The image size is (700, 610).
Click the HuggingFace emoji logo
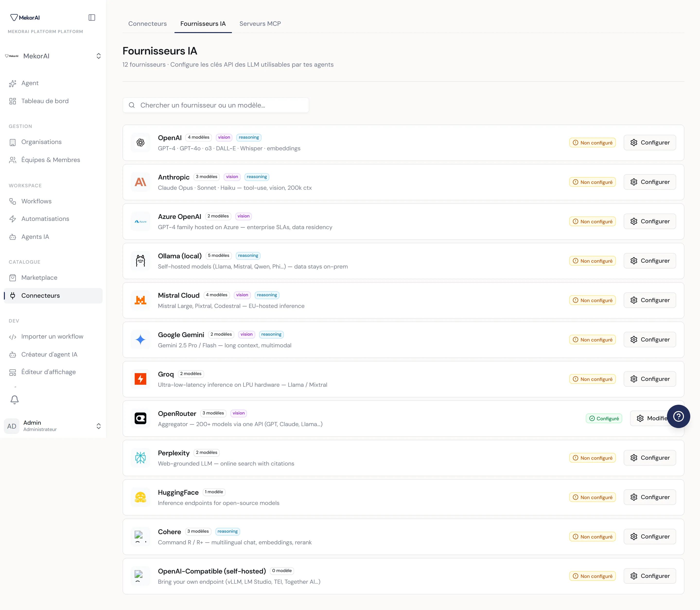tap(140, 497)
